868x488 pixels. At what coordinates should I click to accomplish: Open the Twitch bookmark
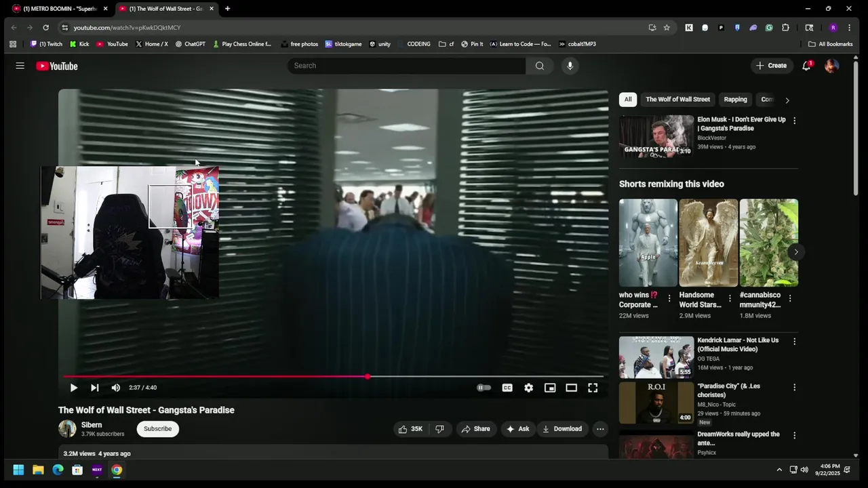tap(46, 44)
